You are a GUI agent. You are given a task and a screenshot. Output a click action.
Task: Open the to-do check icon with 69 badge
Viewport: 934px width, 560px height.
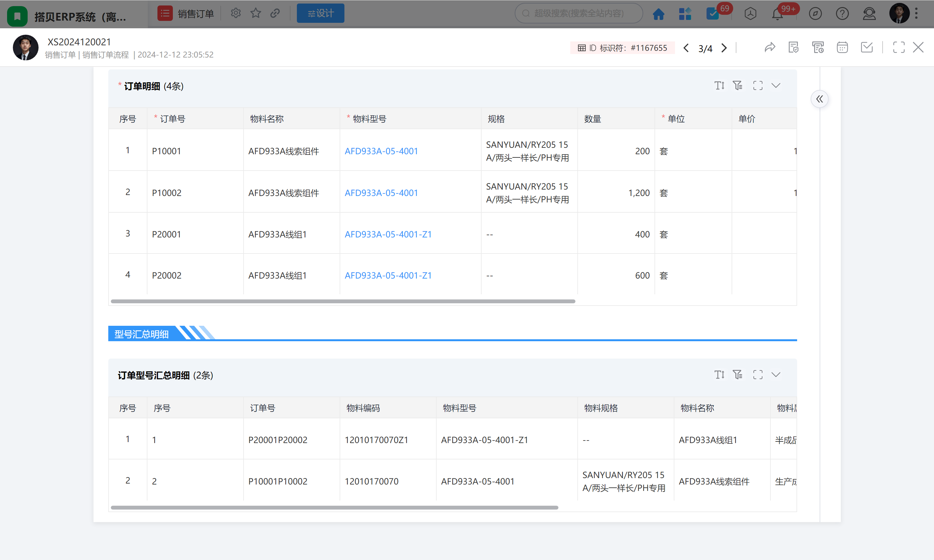713,14
